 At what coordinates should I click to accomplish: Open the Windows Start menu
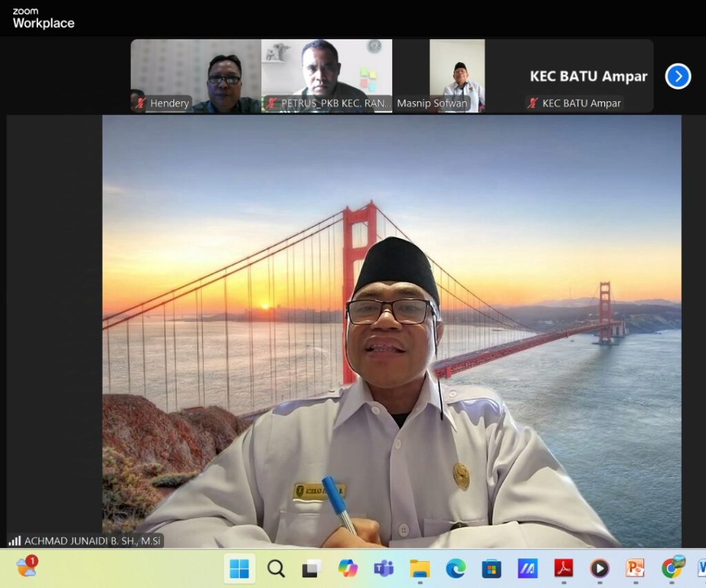pyautogui.click(x=239, y=569)
